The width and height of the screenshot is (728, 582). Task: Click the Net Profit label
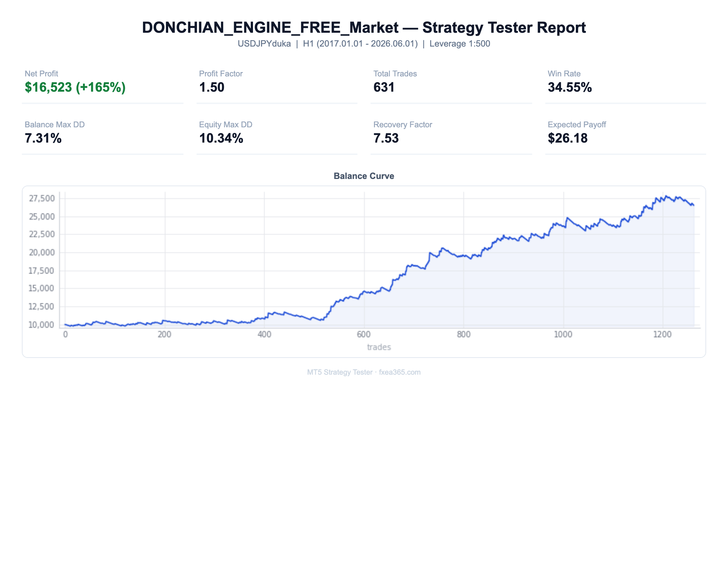(x=41, y=73)
